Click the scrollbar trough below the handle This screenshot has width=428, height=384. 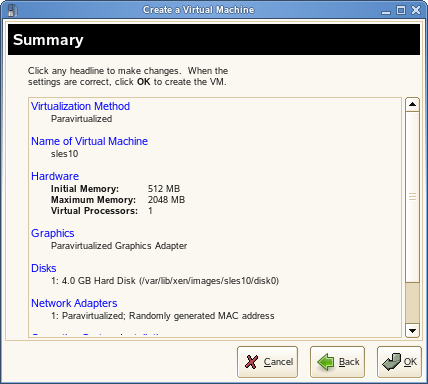tap(412, 303)
